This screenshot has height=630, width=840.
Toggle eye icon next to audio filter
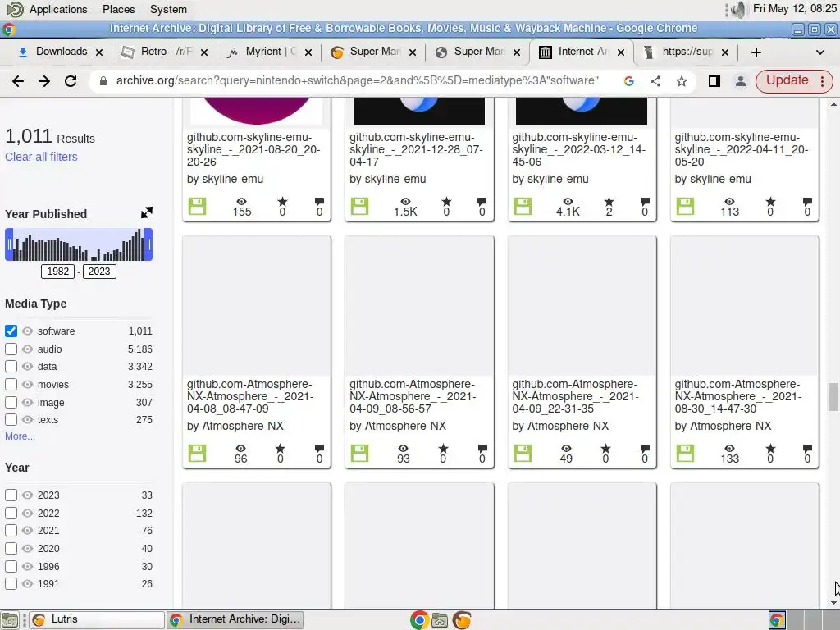[x=27, y=349]
